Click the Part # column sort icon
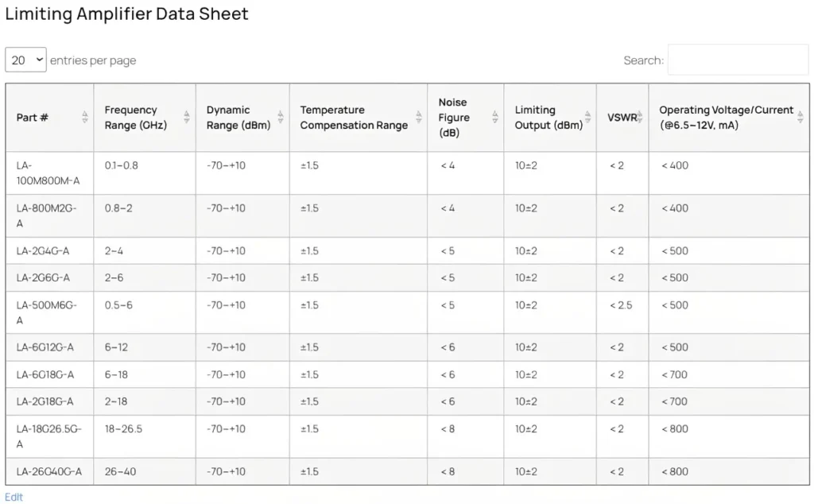 (85, 118)
